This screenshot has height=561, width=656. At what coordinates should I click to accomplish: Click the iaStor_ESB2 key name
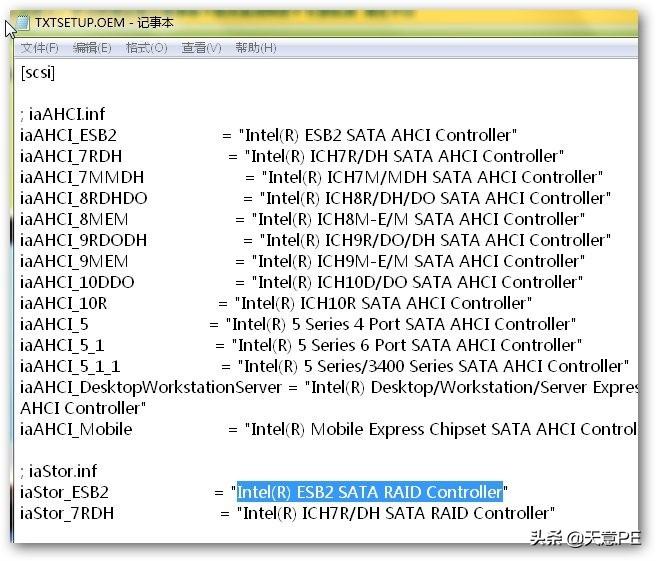coord(64,492)
